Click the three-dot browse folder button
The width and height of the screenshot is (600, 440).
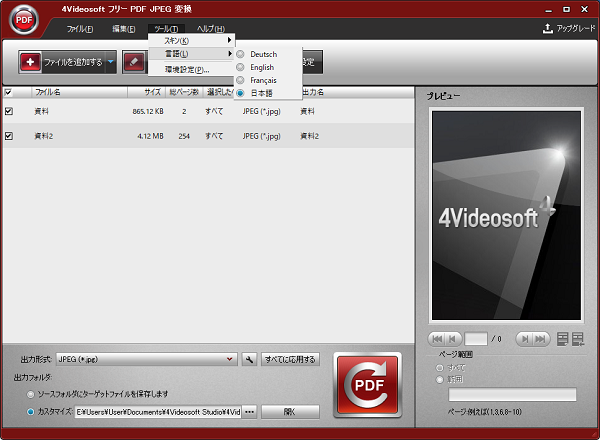pyautogui.click(x=249, y=411)
